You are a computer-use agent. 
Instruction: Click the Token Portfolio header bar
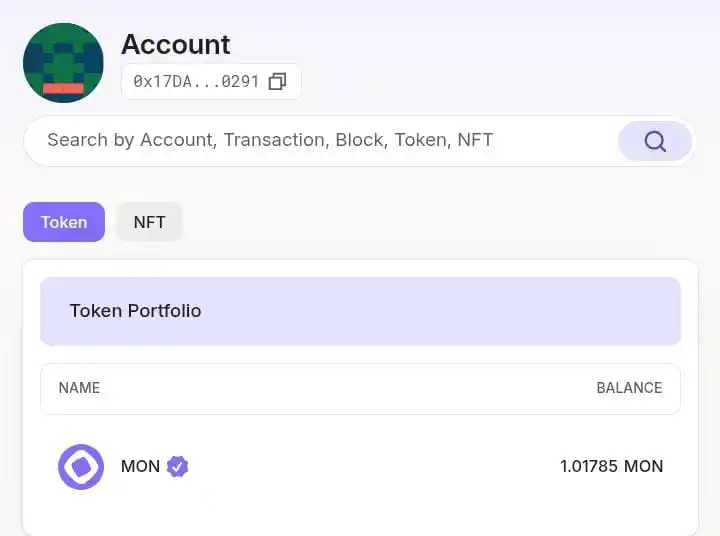(360, 311)
